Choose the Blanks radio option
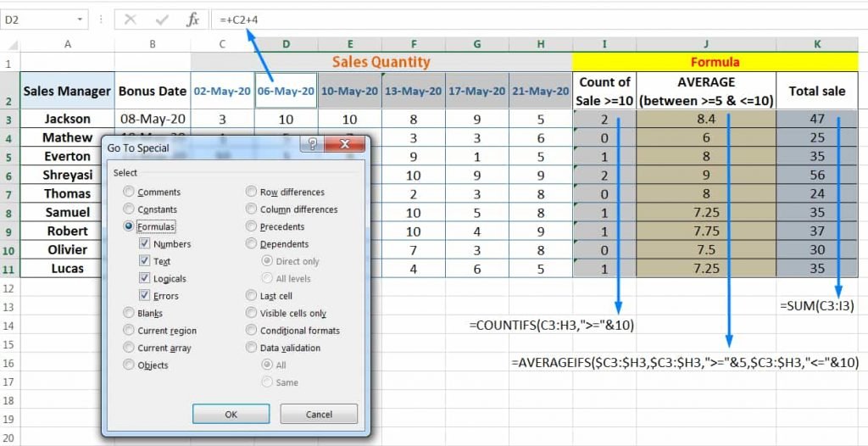 coord(129,313)
